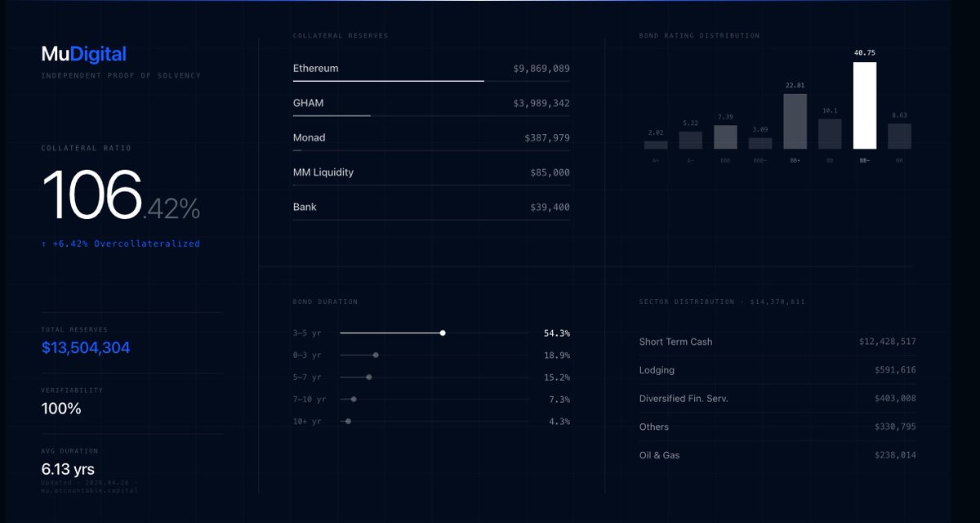Click the $403,008 Diversified Fin. Serv. value
Screen dimensions: 980x523
895,399
